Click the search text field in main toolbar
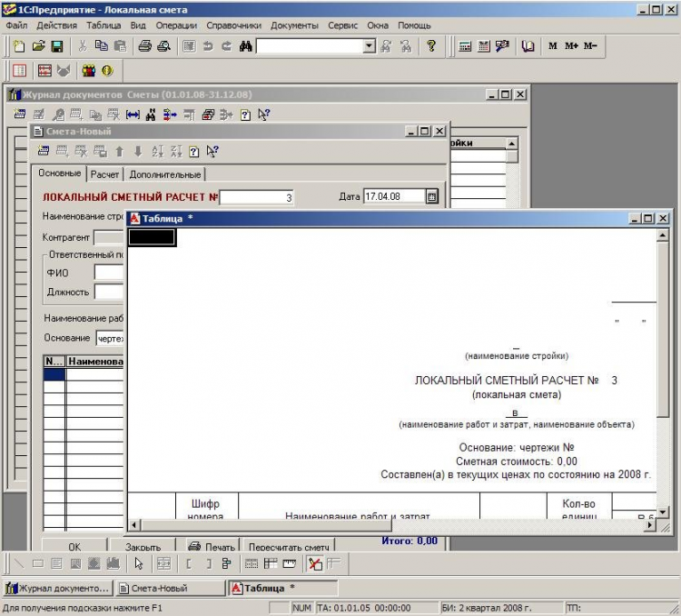This screenshot has width=681, height=616. pos(311,45)
